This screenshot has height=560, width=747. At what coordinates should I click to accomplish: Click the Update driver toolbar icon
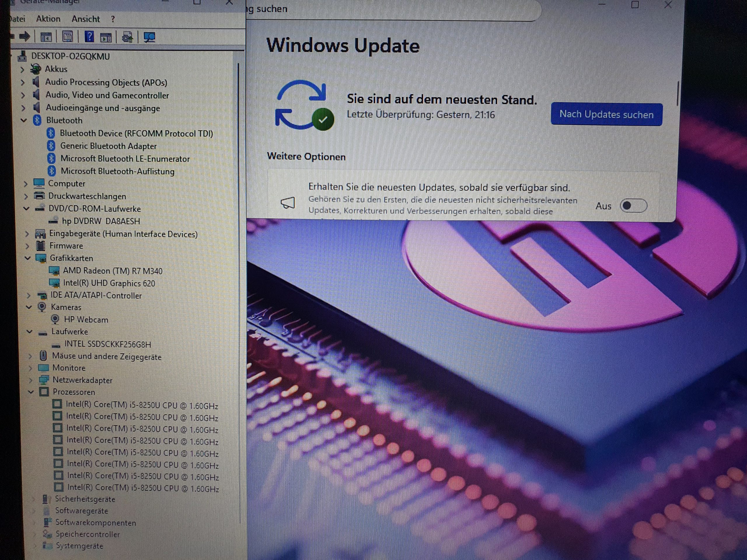[x=127, y=37]
